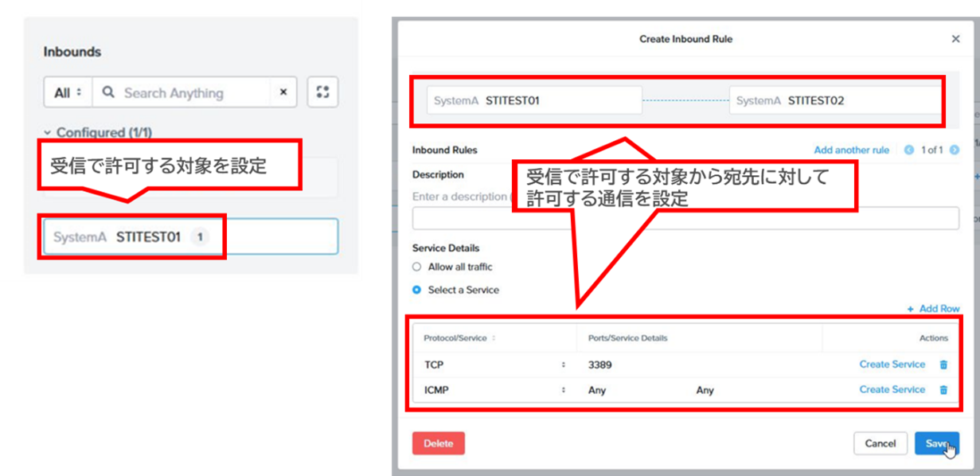Image resolution: width=980 pixels, height=476 pixels.
Task: Clear the Inbounds search with the X icon
Action: click(283, 92)
